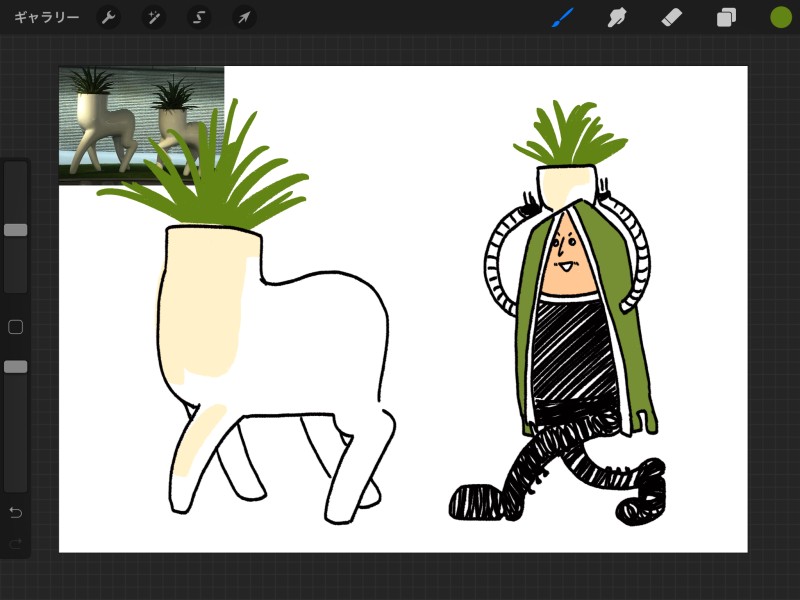Tap the undo arrow in sidebar
Screen dimensions: 800x600
click(16, 513)
